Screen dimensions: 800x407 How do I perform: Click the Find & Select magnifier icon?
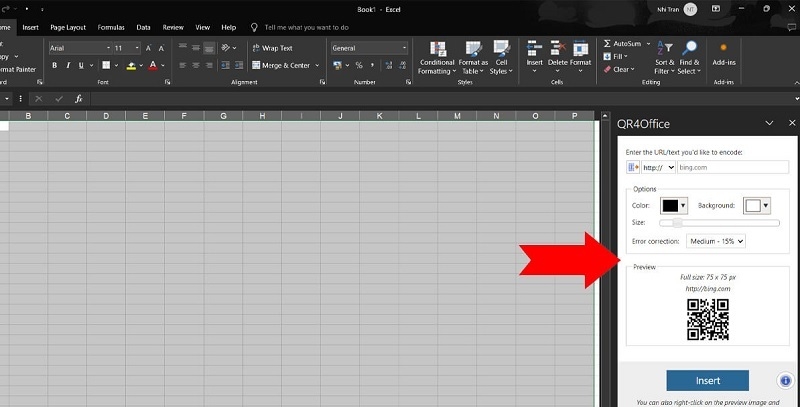tap(689, 49)
